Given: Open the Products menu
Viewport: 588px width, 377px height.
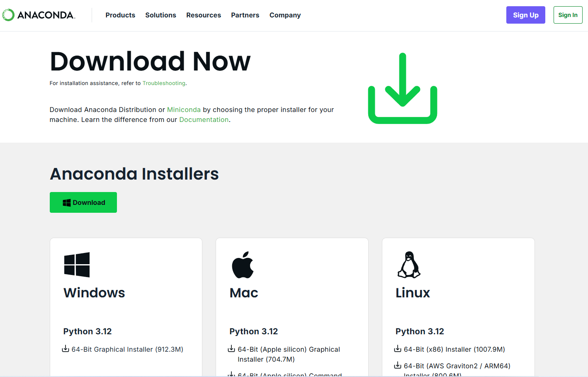Looking at the screenshot, I should (120, 15).
